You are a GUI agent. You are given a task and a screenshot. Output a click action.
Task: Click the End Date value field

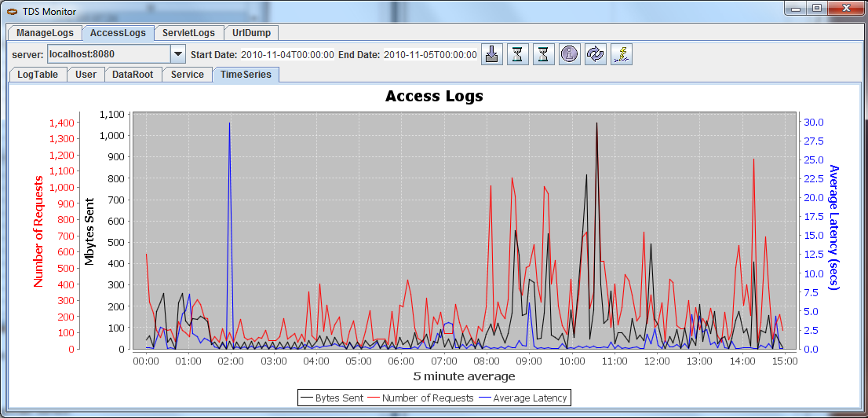[x=430, y=55]
